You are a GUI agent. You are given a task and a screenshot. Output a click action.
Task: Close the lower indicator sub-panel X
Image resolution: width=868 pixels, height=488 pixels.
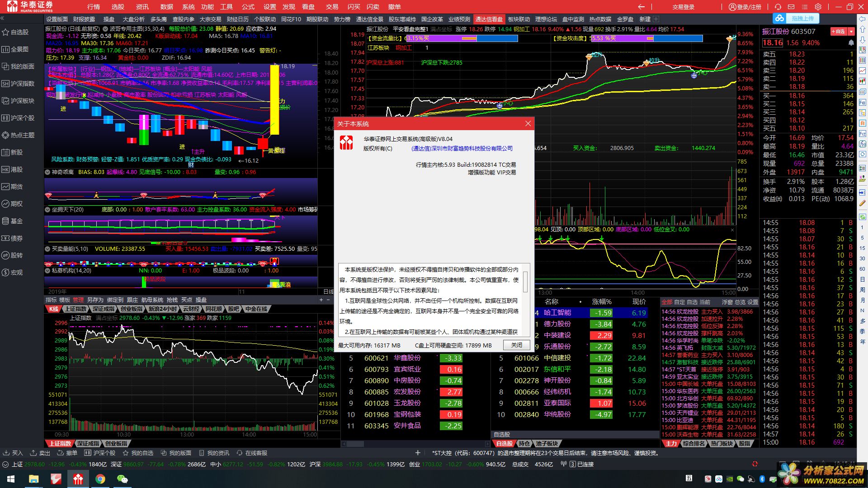(732, 230)
